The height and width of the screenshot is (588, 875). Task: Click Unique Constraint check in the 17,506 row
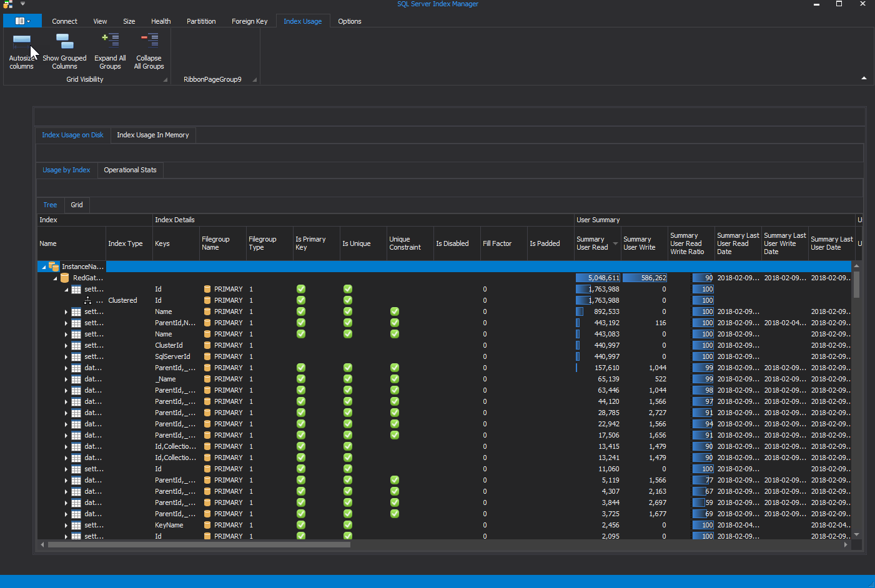click(395, 435)
